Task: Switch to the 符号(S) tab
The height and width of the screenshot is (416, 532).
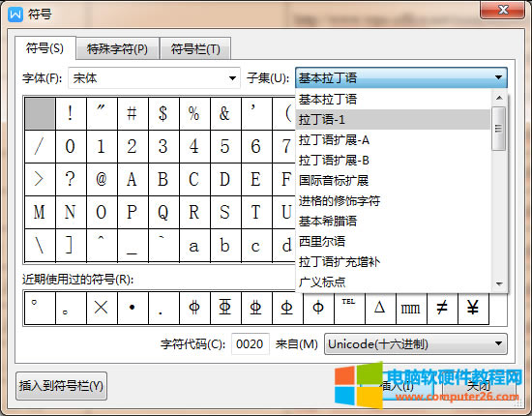Action: [x=45, y=48]
